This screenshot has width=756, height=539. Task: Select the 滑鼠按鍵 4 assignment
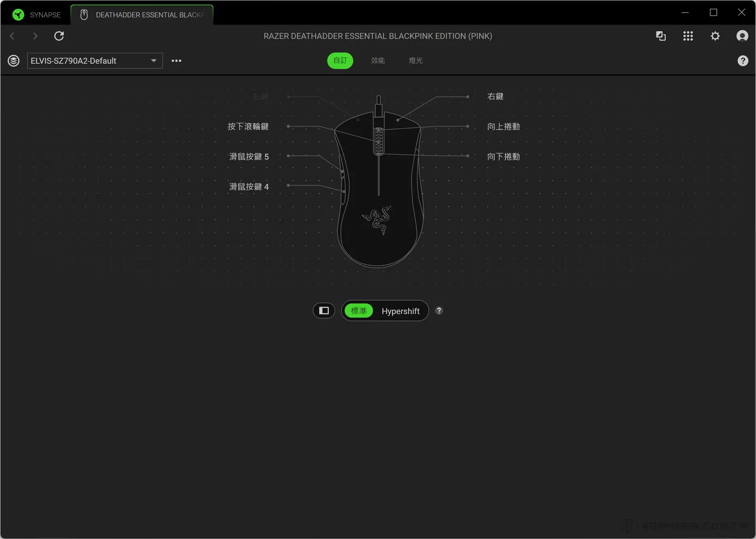(x=249, y=187)
